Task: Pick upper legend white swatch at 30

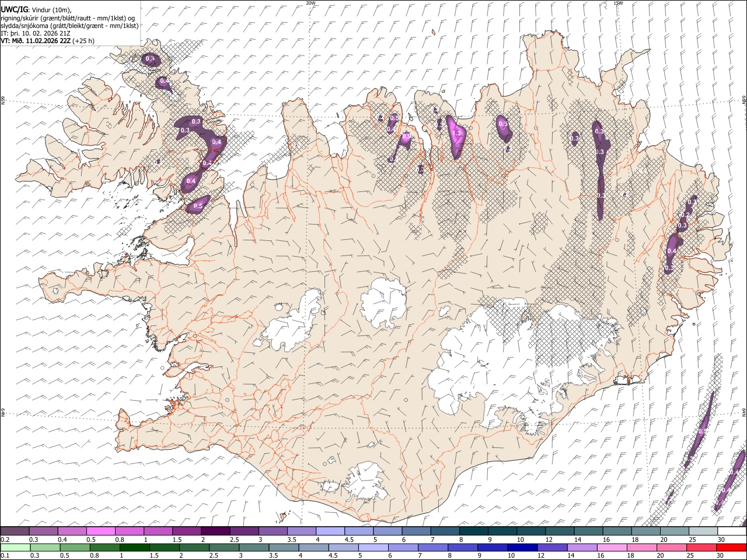Action: coord(732,531)
